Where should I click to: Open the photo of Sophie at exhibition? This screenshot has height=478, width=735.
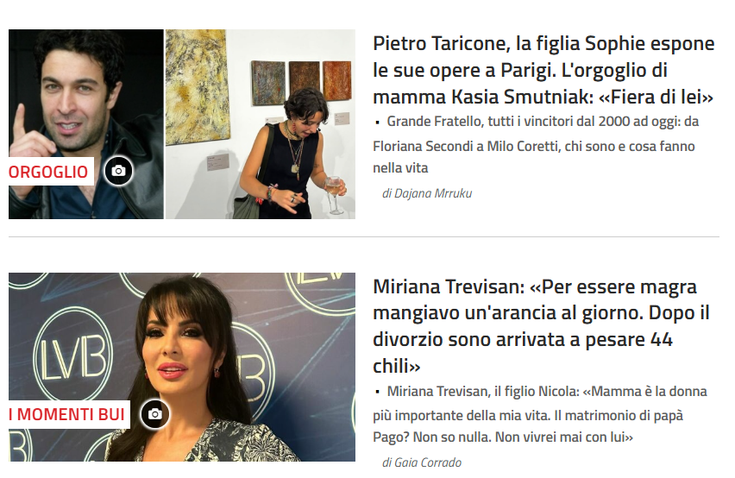[x=260, y=124]
